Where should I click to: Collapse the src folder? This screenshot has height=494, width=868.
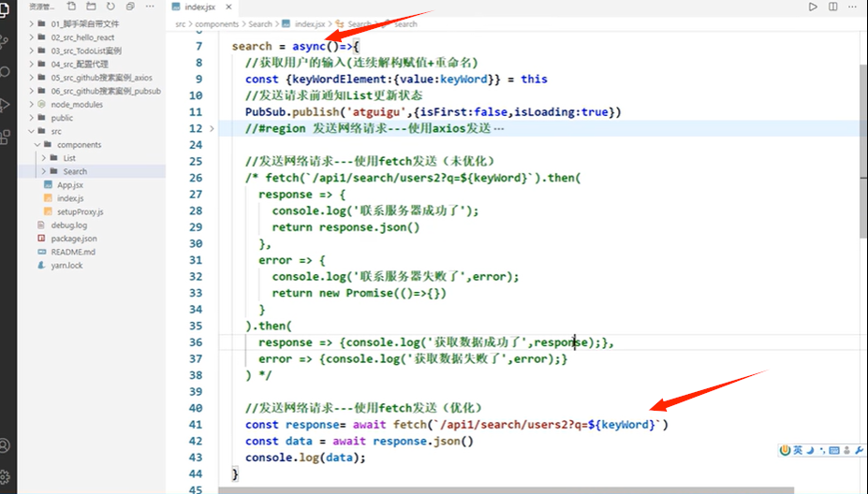pyautogui.click(x=56, y=131)
